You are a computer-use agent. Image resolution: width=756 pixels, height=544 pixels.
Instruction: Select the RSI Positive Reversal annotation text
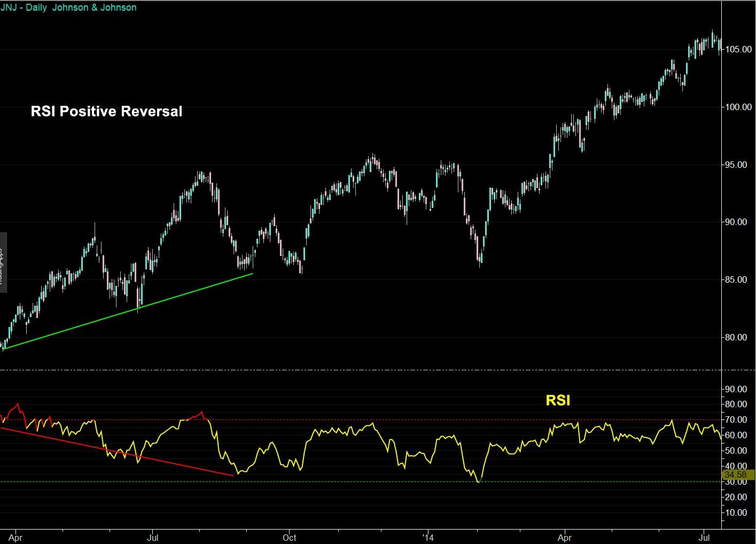[x=106, y=111]
